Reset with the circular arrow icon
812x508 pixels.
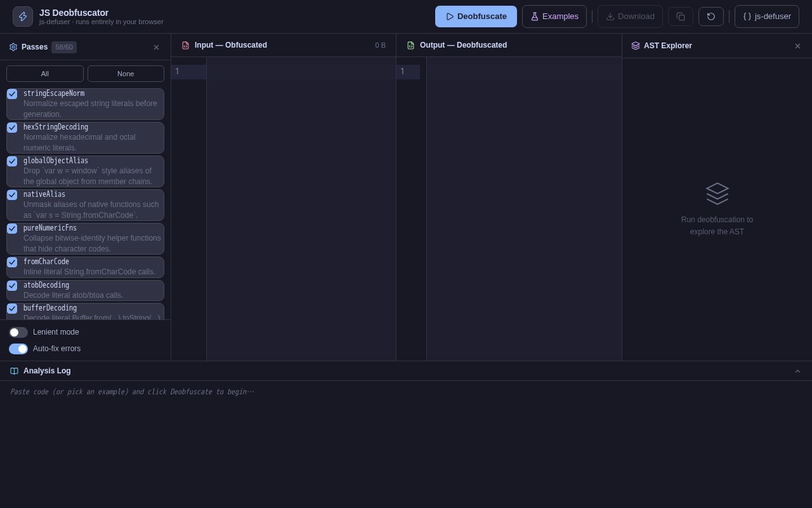click(x=711, y=17)
